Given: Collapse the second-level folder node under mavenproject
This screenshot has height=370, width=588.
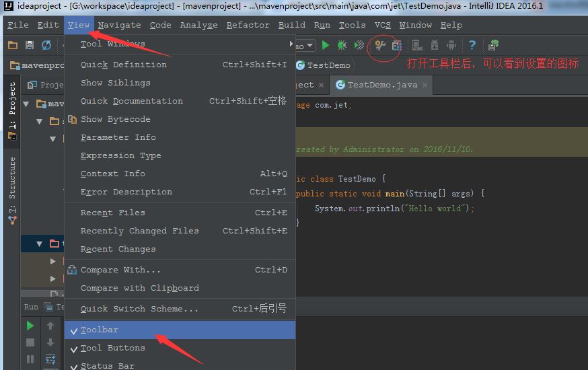Looking at the screenshot, I should [40, 122].
